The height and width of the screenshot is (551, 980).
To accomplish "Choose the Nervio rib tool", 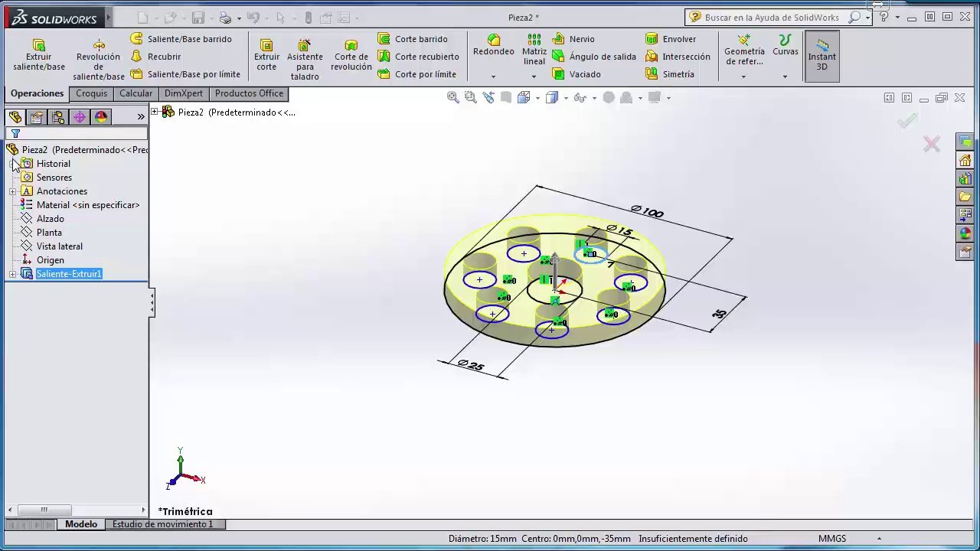I will [x=573, y=39].
